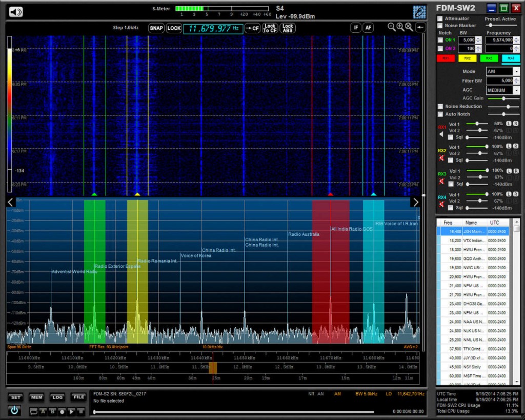Select the magnifier zoom-in icon on the toolbar
This screenshot has width=525, height=420.
399,27
